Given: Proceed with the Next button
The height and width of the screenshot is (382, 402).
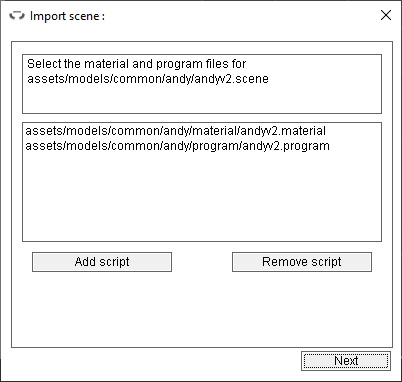Looking at the screenshot, I should 346,361.
